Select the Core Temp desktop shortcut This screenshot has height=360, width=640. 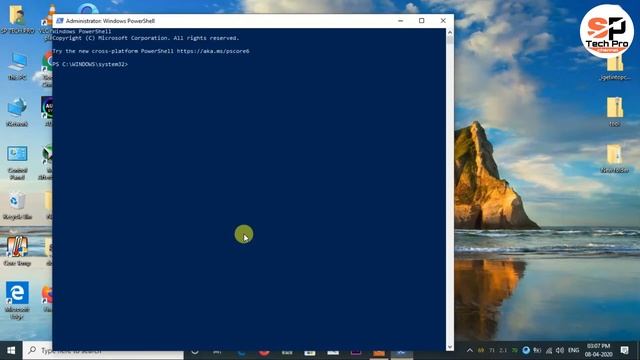click(x=17, y=251)
